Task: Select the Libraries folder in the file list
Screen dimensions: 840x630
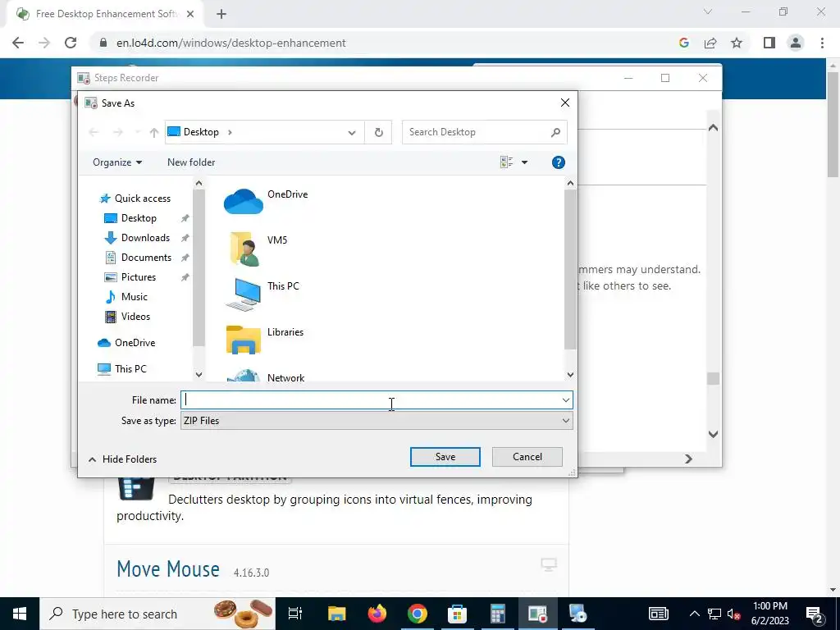Action: (x=265, y=340)
